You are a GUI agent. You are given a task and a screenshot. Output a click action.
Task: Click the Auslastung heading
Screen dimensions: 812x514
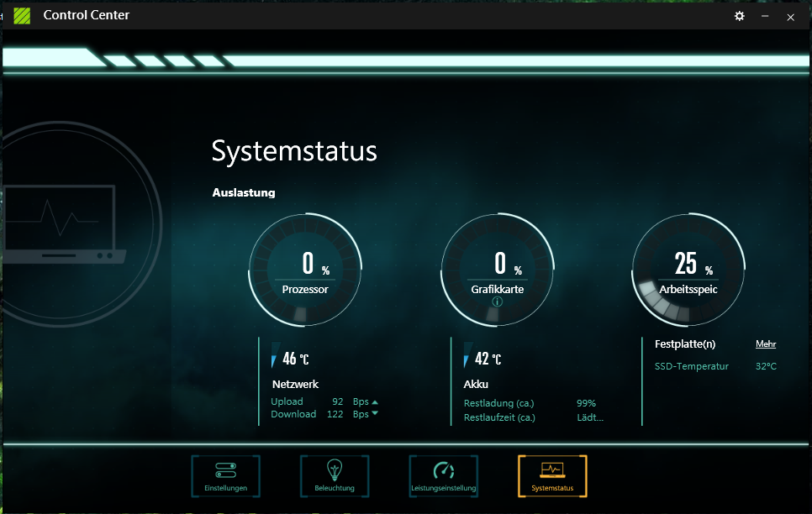click(244, 192)
